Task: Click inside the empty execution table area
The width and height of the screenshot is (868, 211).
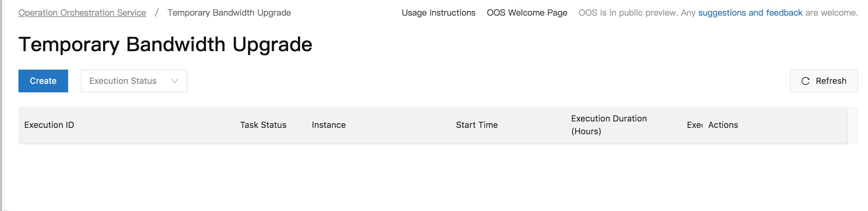Action: tap(426, 171)
